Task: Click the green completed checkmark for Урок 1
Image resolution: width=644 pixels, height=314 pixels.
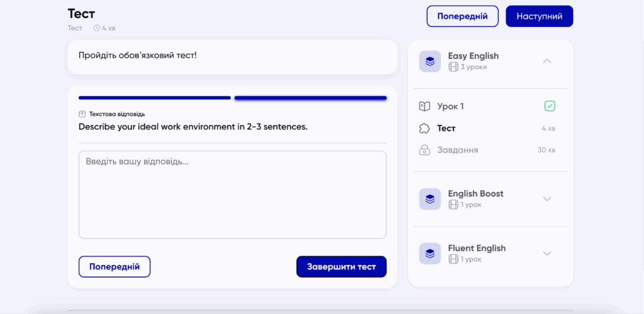Action: 550,106
